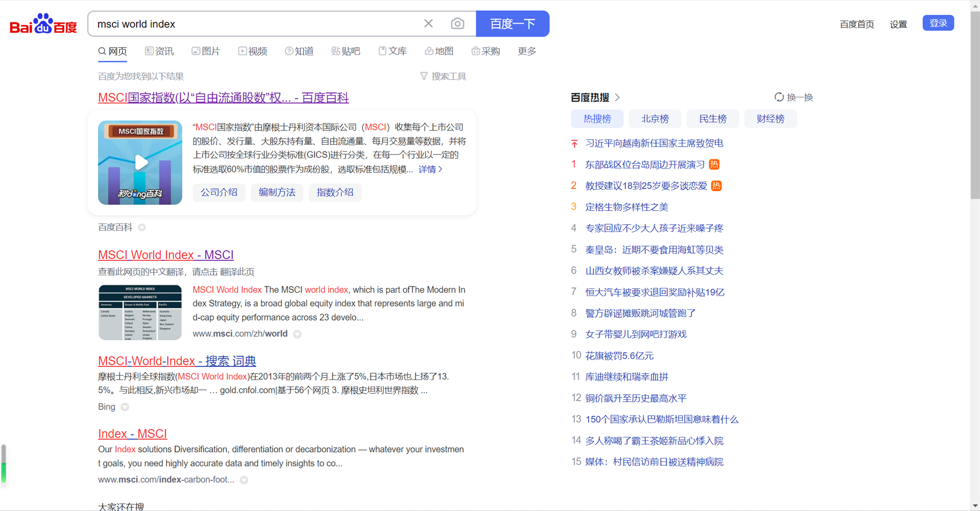Open the Index - MSCI result
Viewport: 980px width, 511px height.
132,434
